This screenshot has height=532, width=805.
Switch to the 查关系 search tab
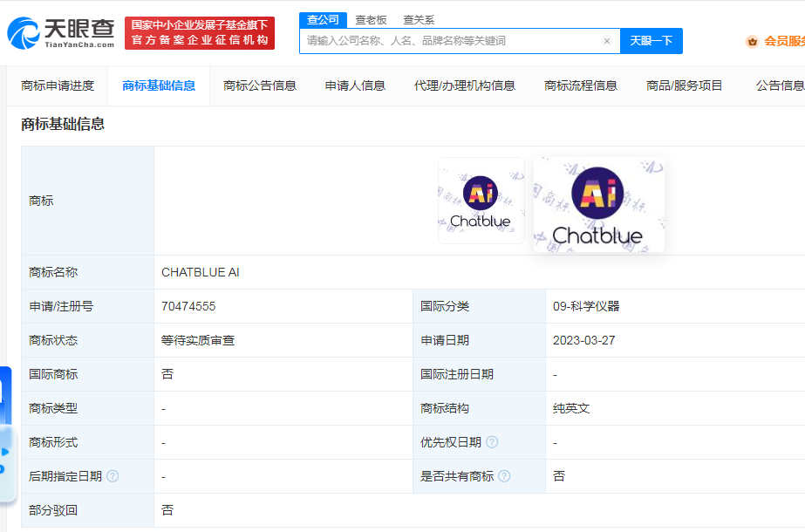pyautogui.click(x=419, y=20)
